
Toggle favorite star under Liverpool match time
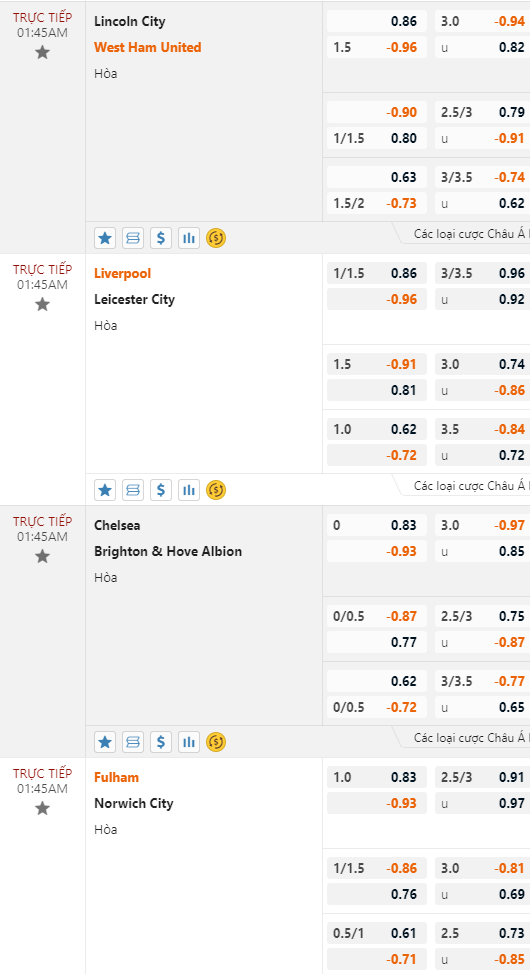(42, 304)
